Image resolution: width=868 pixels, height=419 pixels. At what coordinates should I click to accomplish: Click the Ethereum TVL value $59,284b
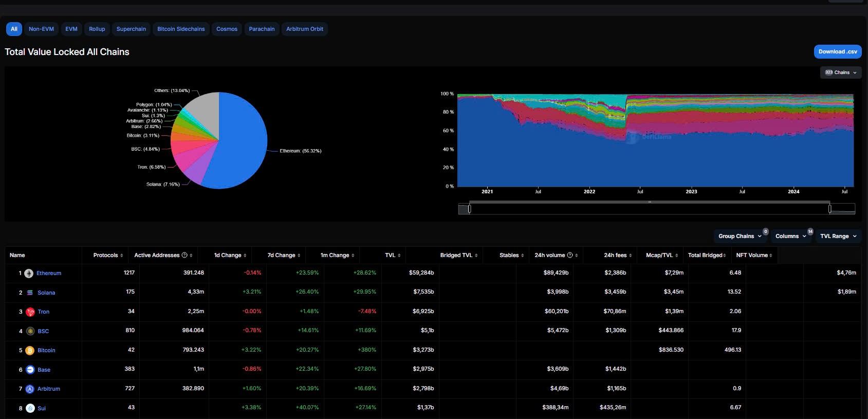421,272
